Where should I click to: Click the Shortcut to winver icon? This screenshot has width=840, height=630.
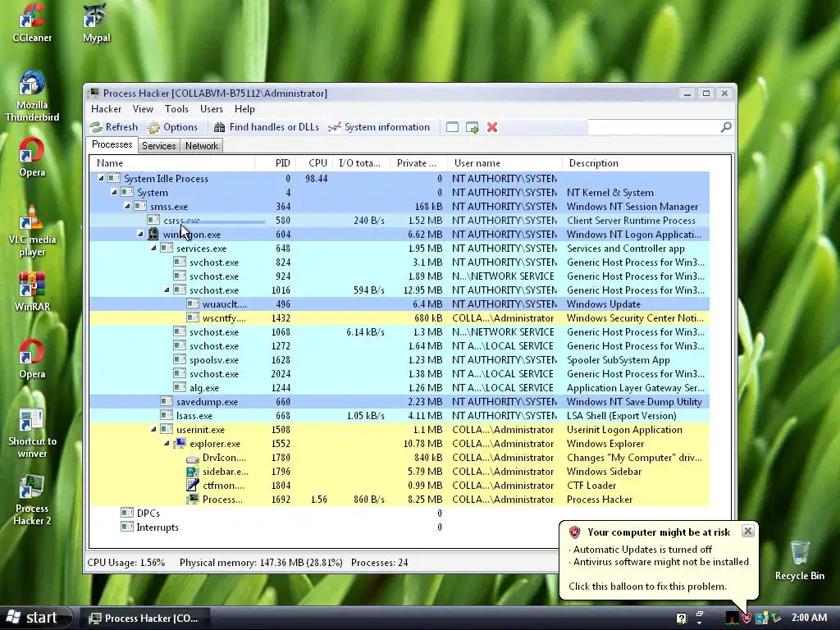pos(32,434)
